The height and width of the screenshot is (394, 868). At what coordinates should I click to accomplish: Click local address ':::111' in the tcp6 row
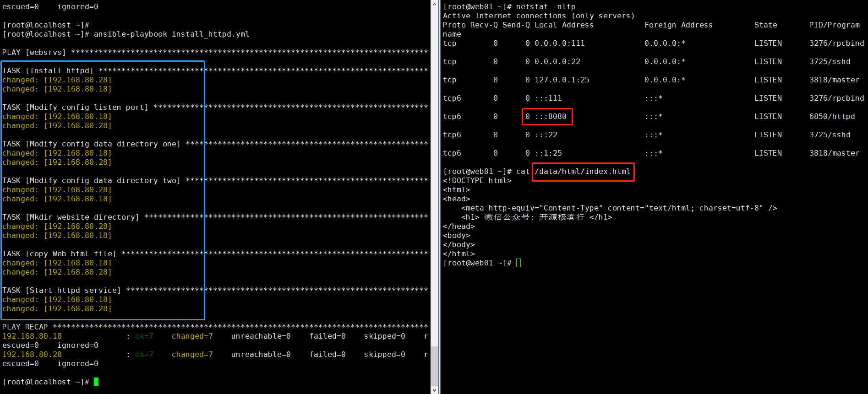click(548, 98)
